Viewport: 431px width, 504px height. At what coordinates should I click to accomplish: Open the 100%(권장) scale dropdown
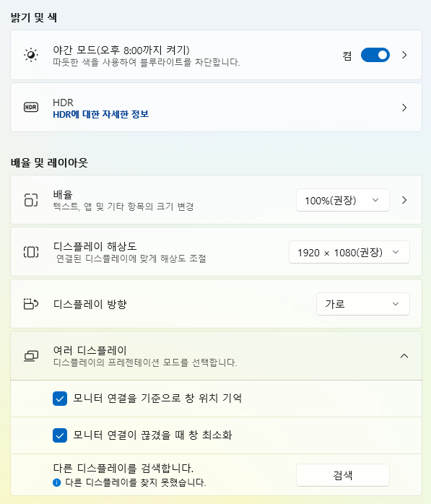click(343, 200)
